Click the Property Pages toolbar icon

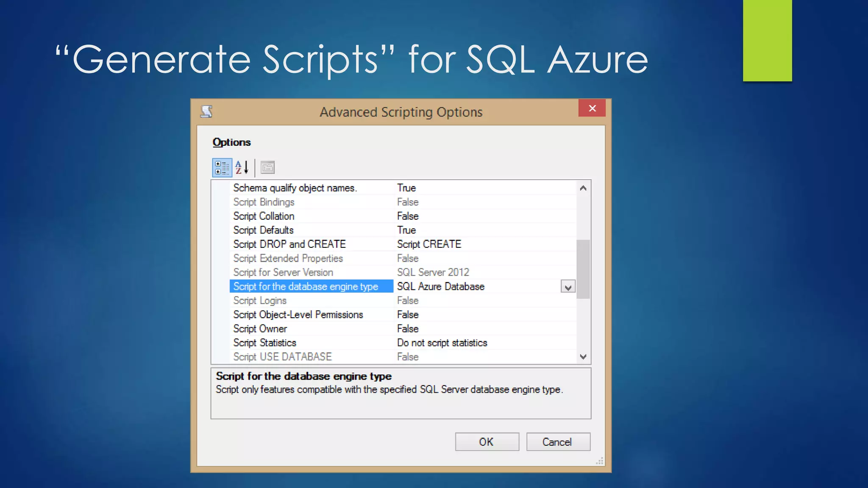267,168
